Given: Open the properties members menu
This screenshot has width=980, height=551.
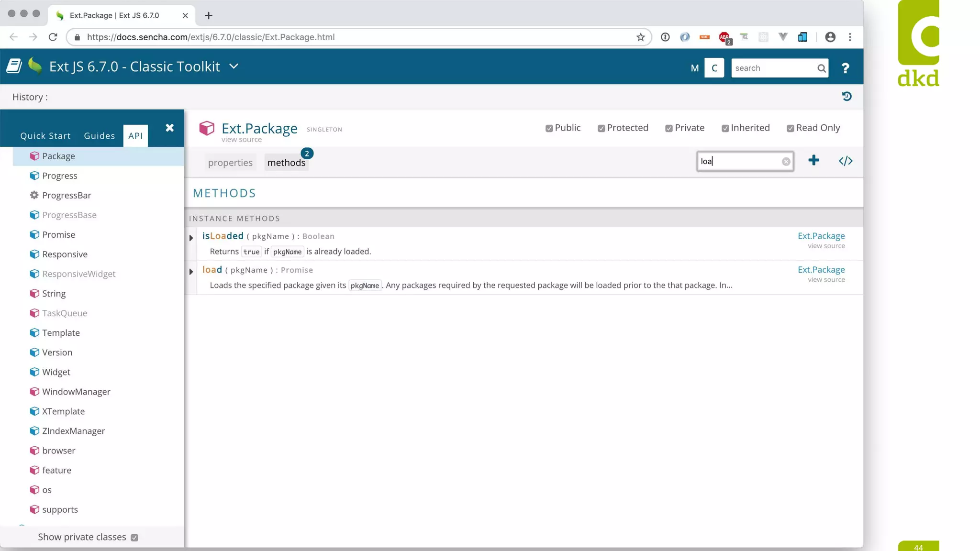Looking at the screenshot, I should (230, 163).
